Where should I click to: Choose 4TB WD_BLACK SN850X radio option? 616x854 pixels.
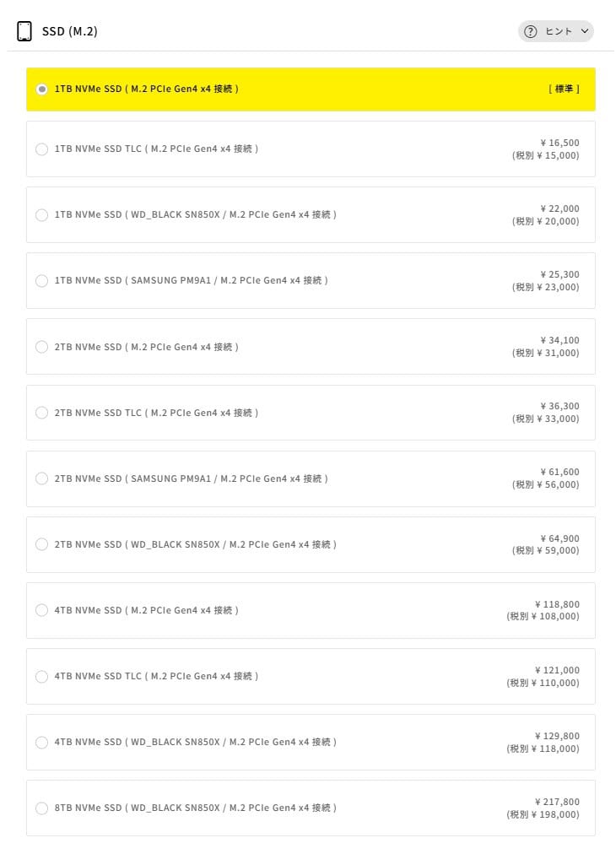click(42, 743)
